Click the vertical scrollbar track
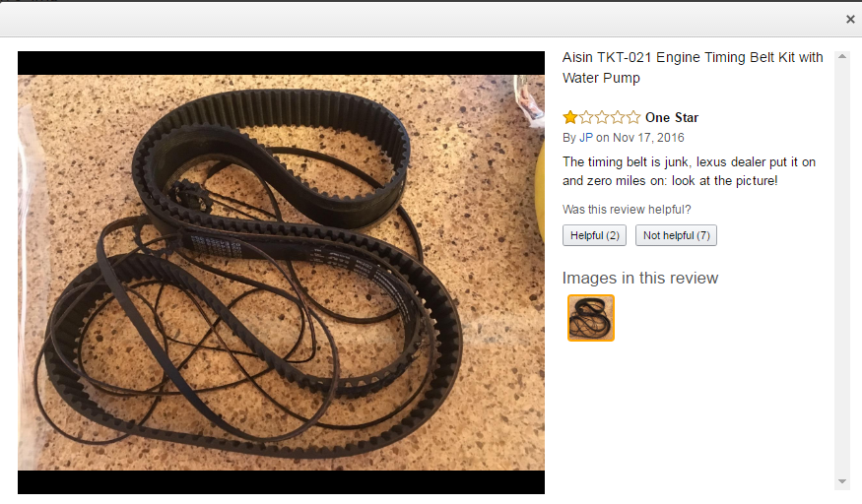The height and width of the screenshot is (504, 862). coord(842,269)
